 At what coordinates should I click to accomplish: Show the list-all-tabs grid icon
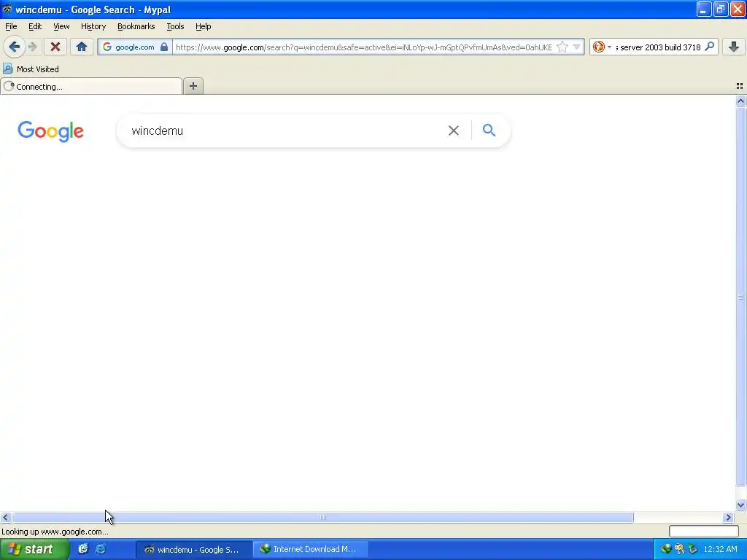point(740,86)
